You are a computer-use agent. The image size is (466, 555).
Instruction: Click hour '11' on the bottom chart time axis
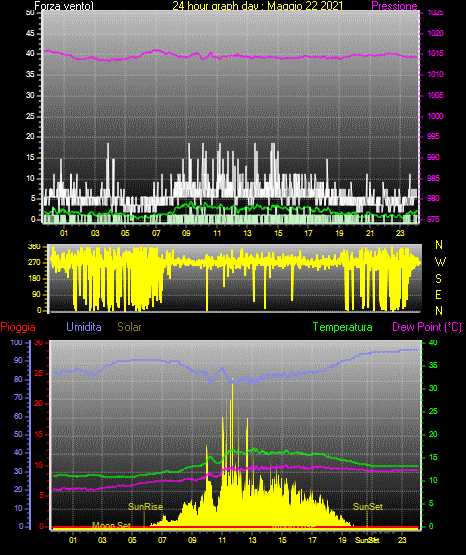click(222, 540)
